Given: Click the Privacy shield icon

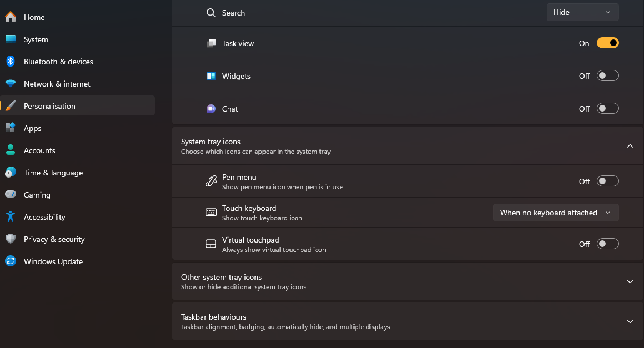Looking at the screenshot, I should (10, 239).
